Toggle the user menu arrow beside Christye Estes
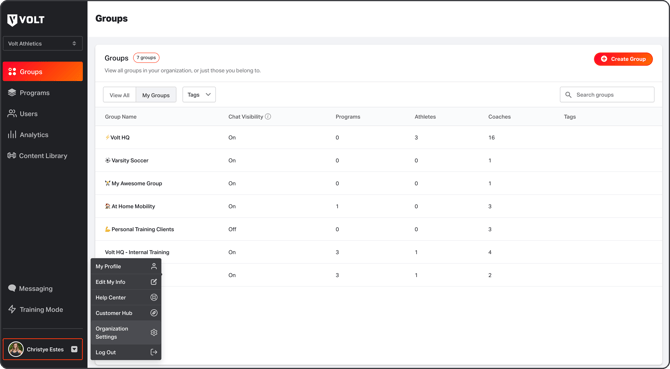This screenshot has width=670, height=369. click(74, 349)
